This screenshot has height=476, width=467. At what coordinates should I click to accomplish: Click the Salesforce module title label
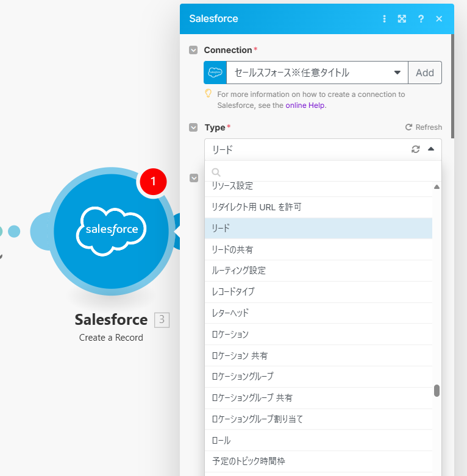(111, 319)
